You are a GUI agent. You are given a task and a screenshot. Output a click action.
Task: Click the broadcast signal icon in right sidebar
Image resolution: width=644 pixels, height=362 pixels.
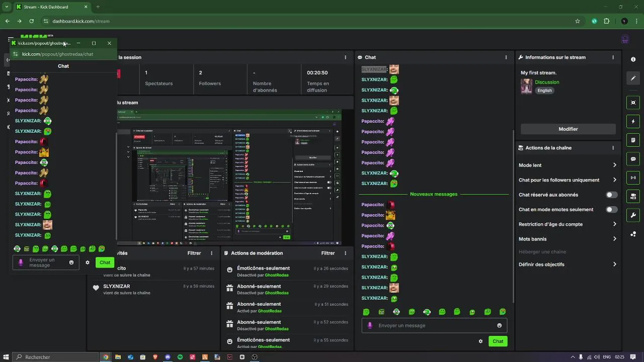633,177
